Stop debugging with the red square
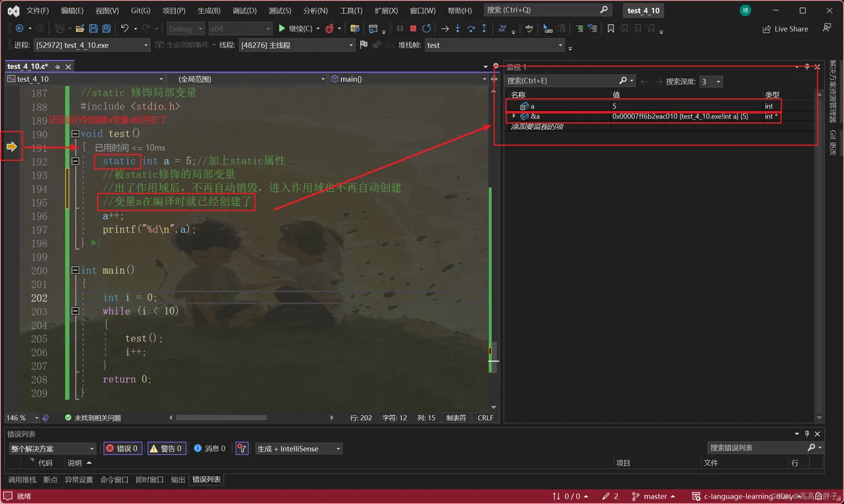 pos(413,28)
